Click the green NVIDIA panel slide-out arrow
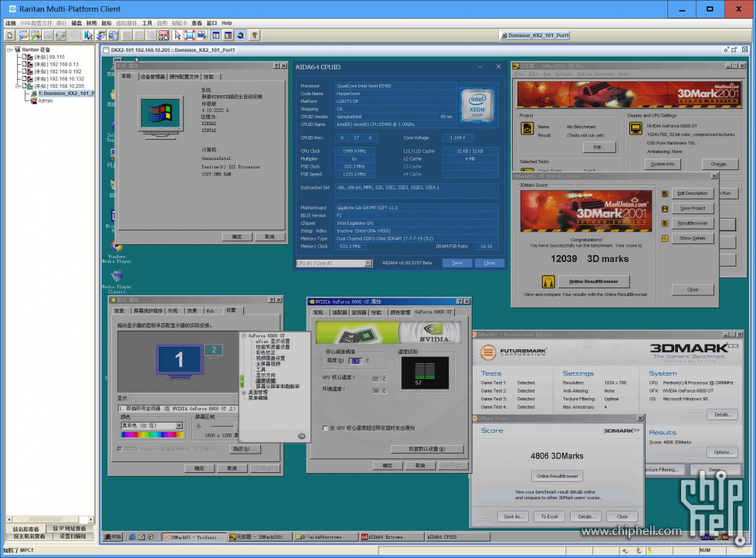 [242, 381]
